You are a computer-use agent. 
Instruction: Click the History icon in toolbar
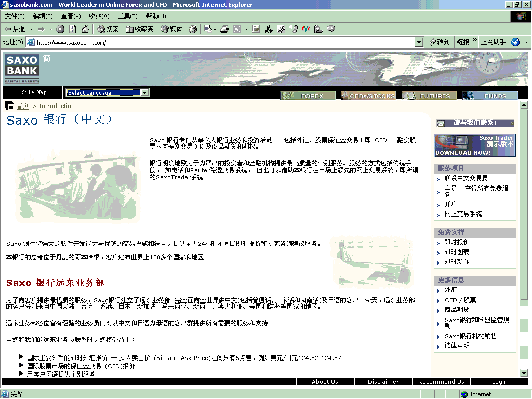pyautogui.click(x=193, y=29)
